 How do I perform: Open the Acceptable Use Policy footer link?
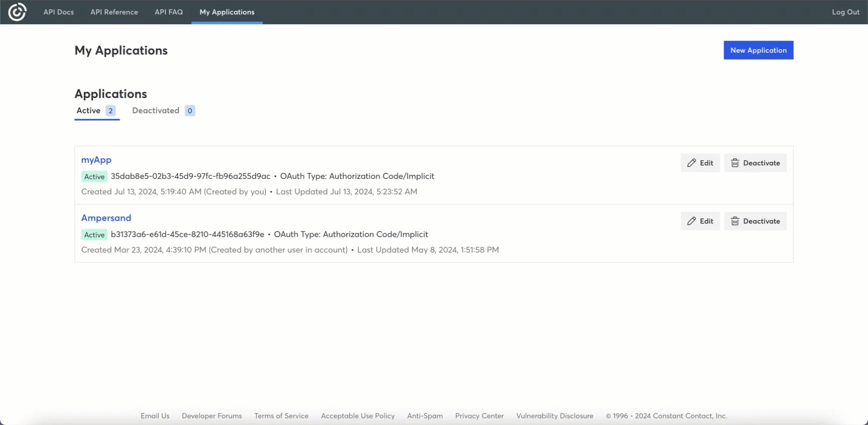point(358,416)
